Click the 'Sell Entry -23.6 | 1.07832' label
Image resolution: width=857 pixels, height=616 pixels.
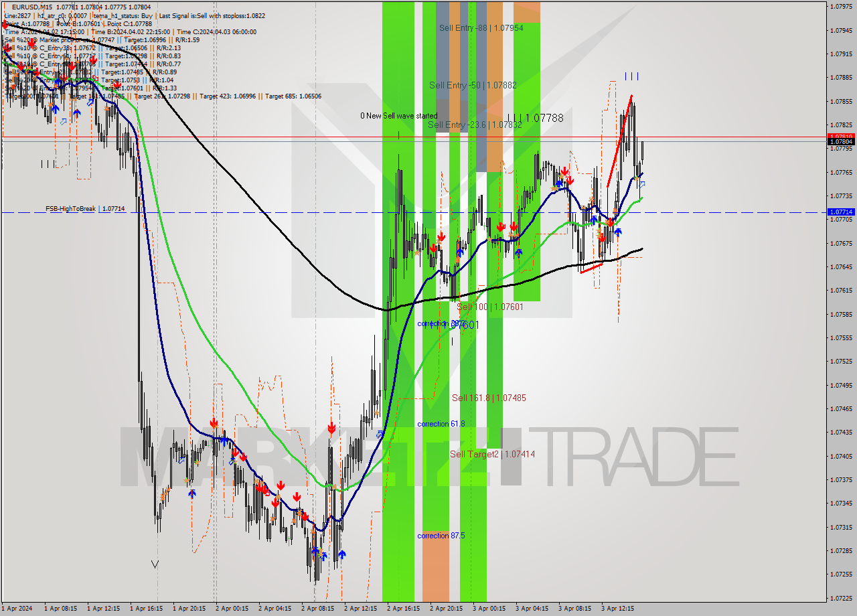pos(475,125)
